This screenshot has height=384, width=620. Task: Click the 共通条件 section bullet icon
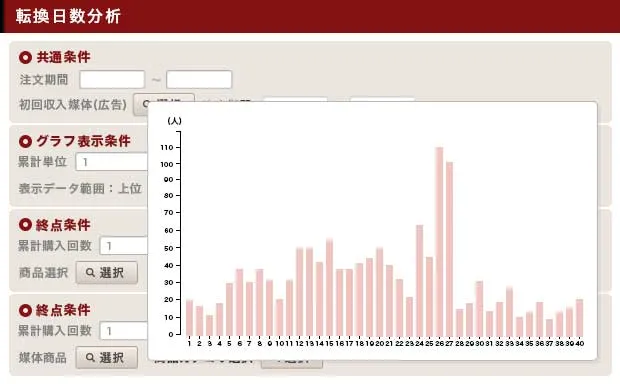tap(25, 58)
